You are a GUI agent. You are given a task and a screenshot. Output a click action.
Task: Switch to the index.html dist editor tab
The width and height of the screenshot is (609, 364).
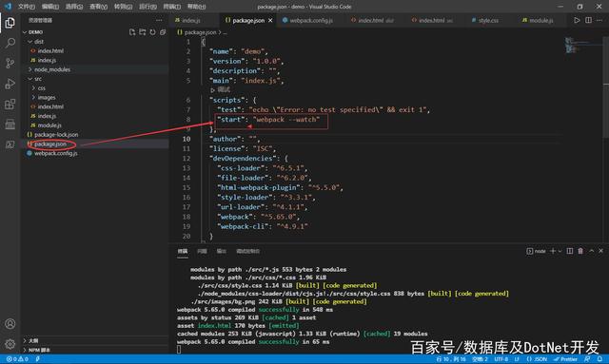pos(372,21)
